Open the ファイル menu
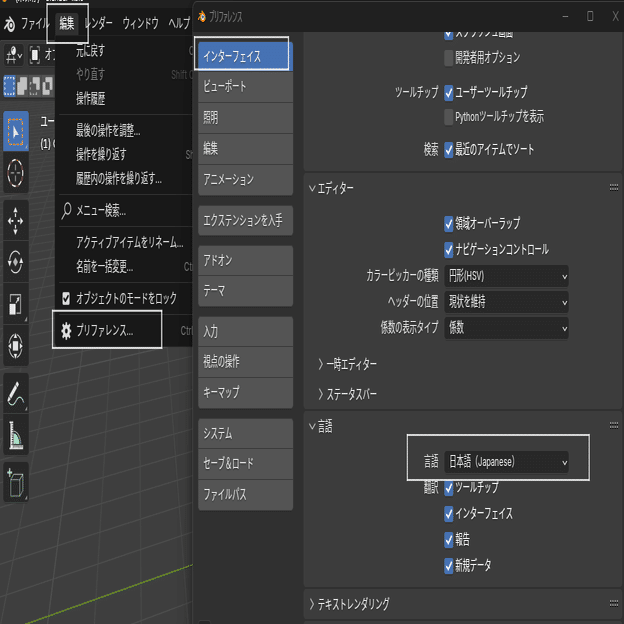Viewport: 624px width, 624px height. point(35,24)
